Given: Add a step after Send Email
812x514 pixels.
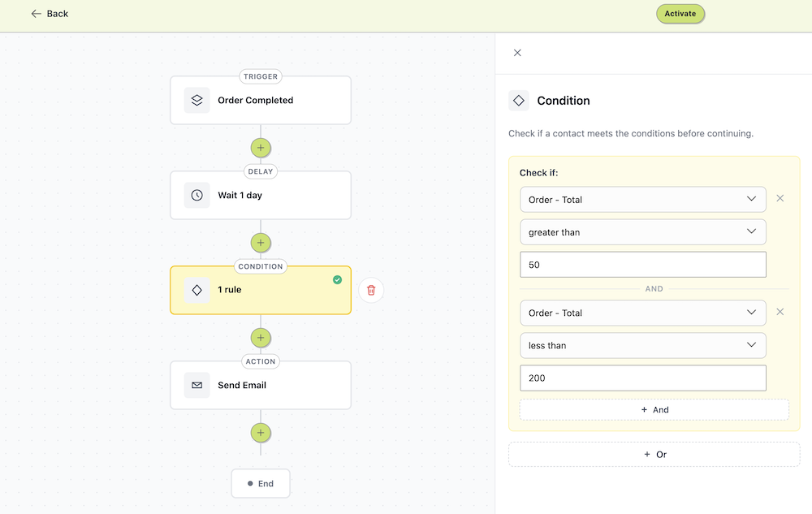Looking at the screenshot, I should [x=261, y=433].
